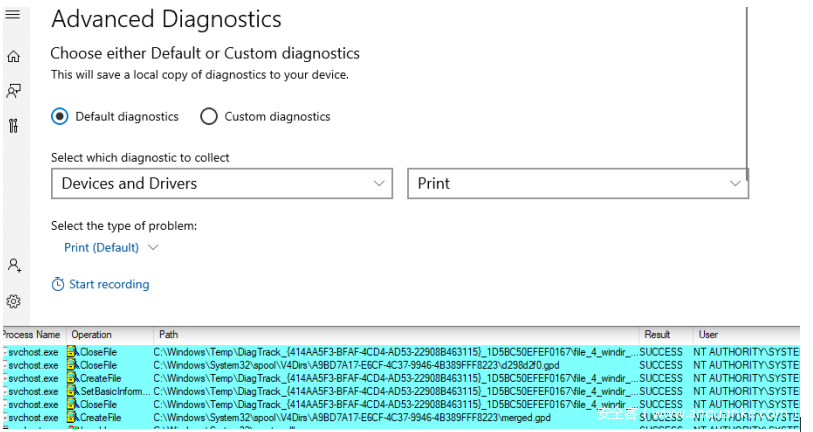The height and width of the screenshot is (432, 813).
Task: Select the Default diagnostics radio button
Action: pos(60,117)
